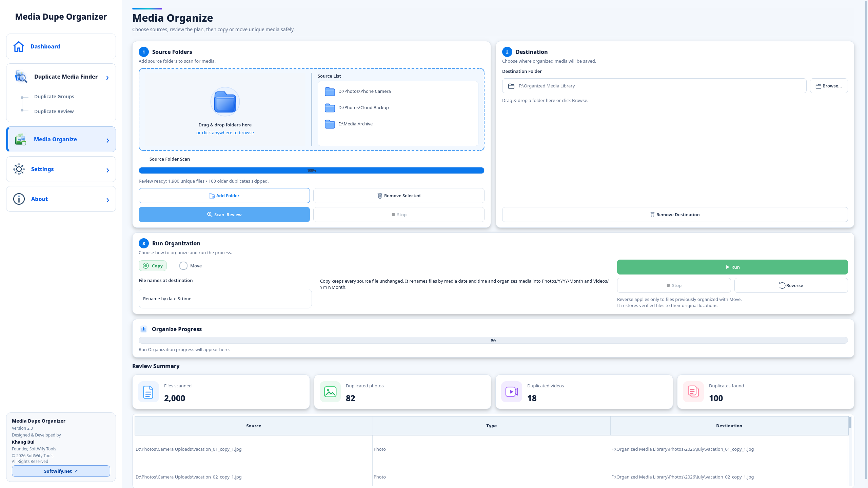The image size is (868, 488).
Task: Select the Copy radio option
Action: [153, 266]
